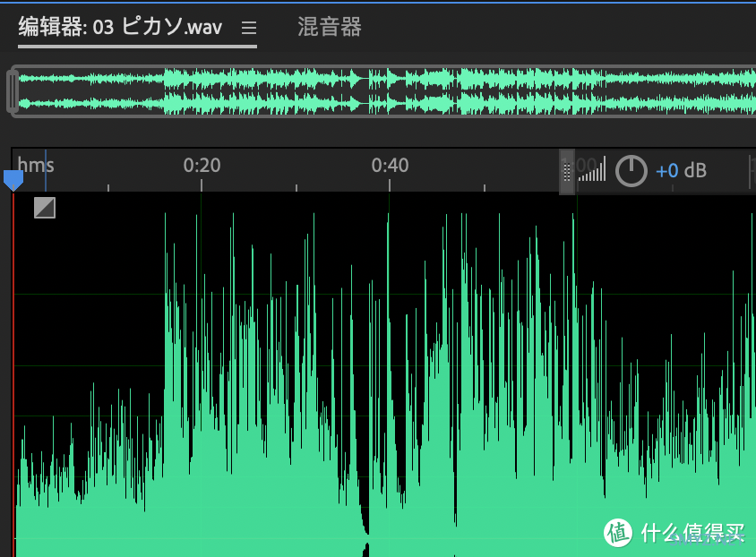This screenshot has width=756, height=557.
Task: Click the HUD volume bars icon
Action: (592, 169)
